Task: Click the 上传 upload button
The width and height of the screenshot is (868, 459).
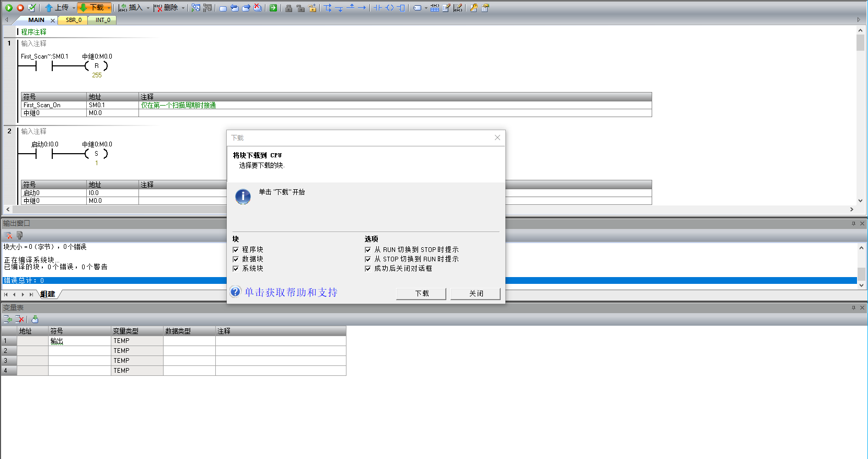Action: [56, 8]
